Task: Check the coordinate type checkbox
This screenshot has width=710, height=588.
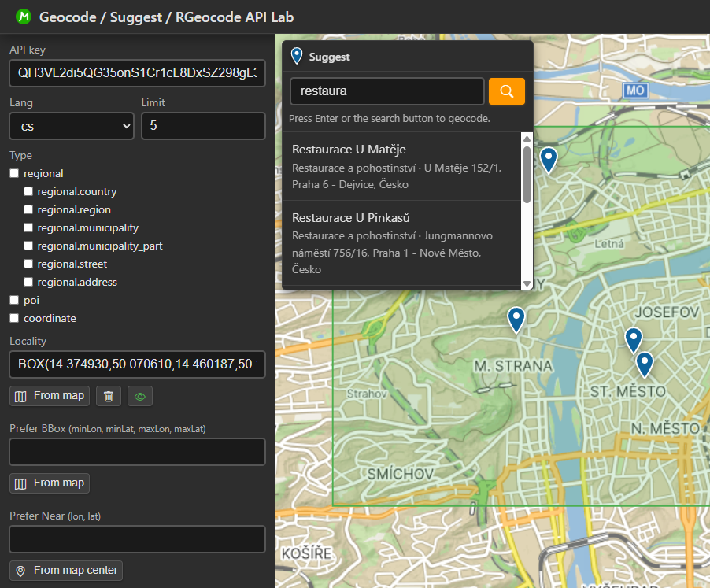Action: point(14,318)
